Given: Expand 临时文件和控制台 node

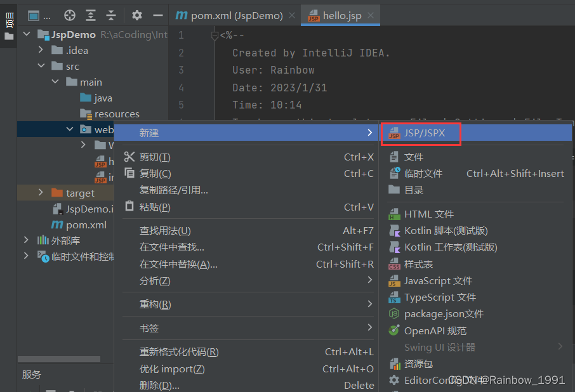Looking at the screenshot, I should pyautogui.click(x=26, y=256).
